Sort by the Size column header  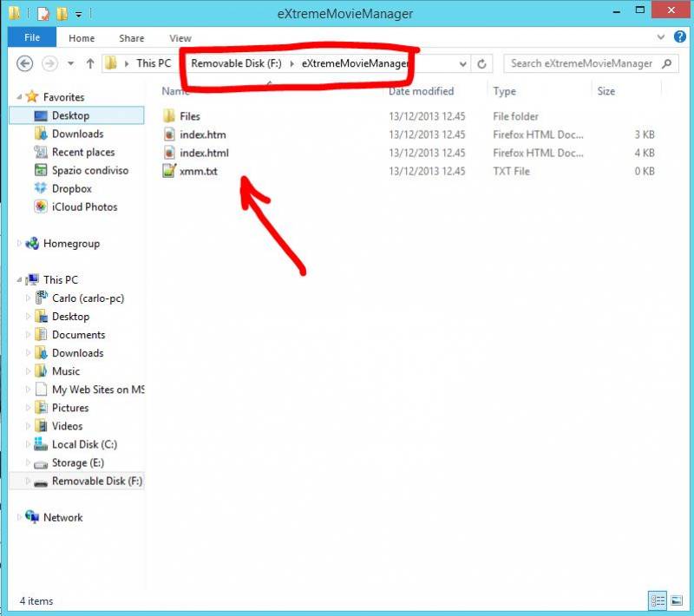(x=606, y=91)
